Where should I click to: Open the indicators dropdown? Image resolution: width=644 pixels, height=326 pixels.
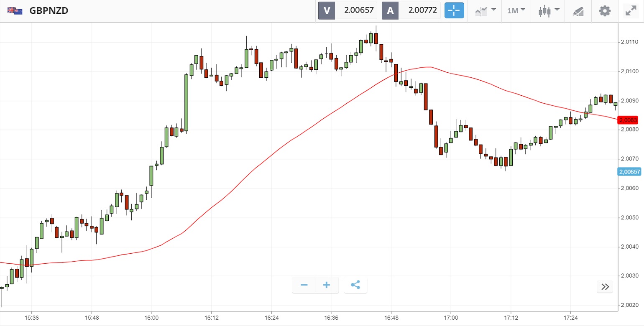pyautogui.click(x=485, y=10)
